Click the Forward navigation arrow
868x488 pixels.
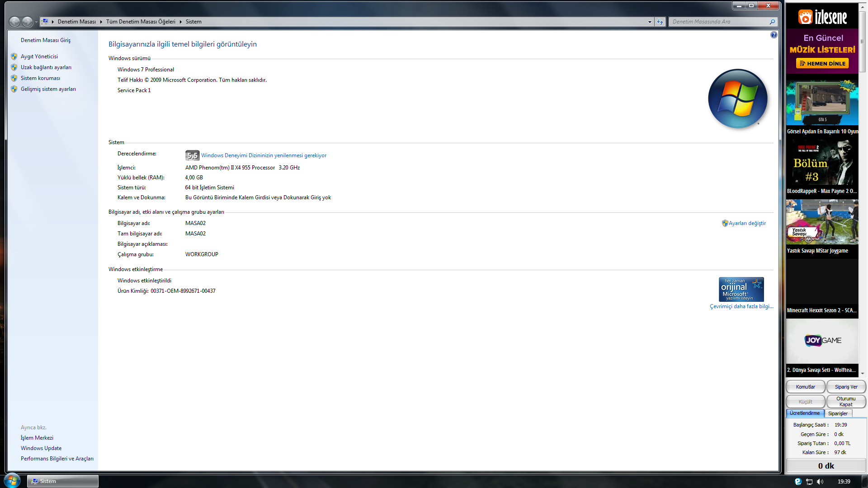27,21
